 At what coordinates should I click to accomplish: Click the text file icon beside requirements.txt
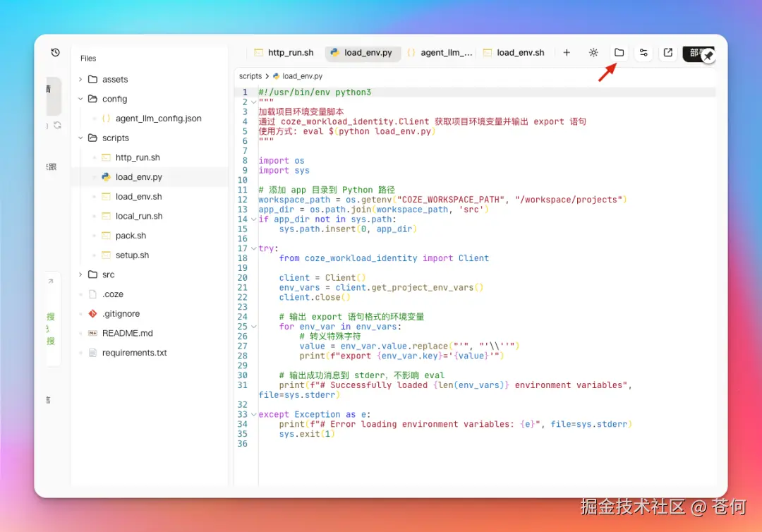(x=93, y=353)
